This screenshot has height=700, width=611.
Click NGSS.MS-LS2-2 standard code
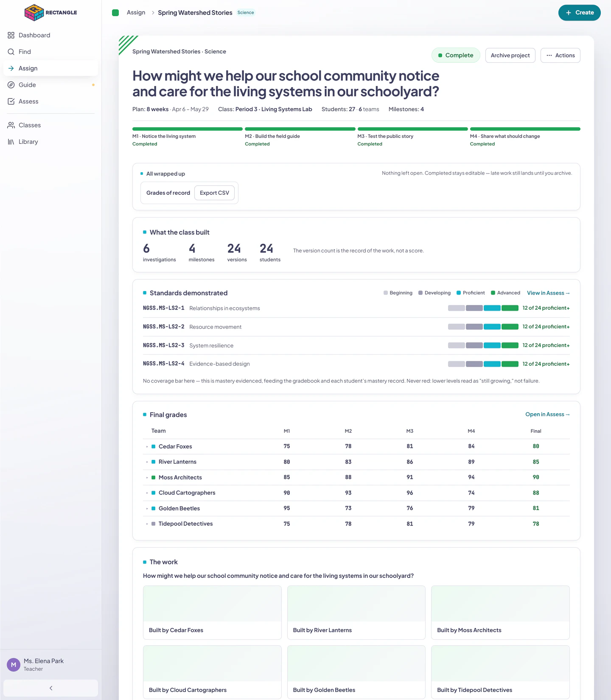pyautogui.click(x=164, y=327)
